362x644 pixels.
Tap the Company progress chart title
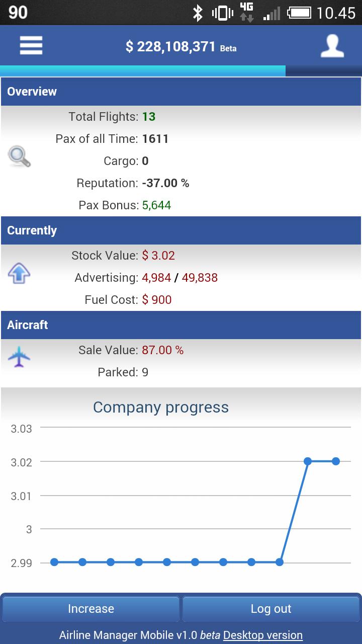coord(161,407)
